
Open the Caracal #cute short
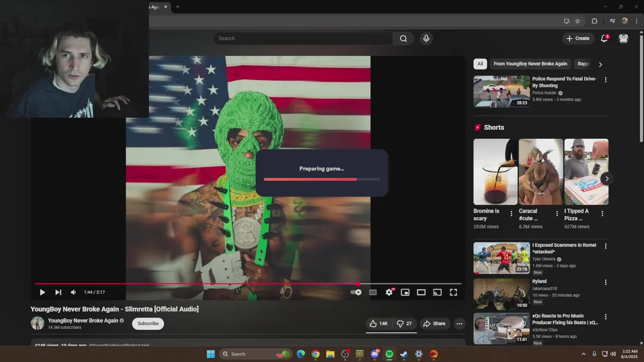tap(541, 172)
